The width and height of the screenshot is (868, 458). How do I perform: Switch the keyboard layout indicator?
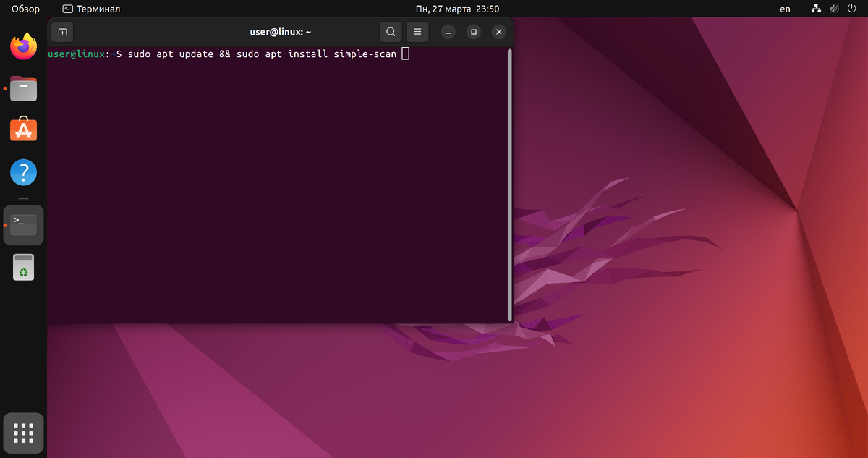(784, 9)
